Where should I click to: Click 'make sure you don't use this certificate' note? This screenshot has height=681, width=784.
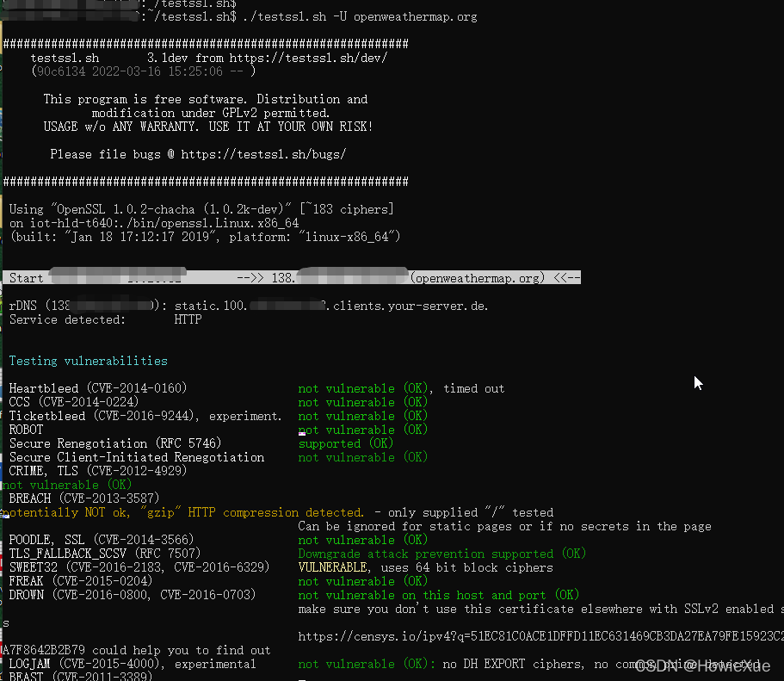tap(540, 609)
